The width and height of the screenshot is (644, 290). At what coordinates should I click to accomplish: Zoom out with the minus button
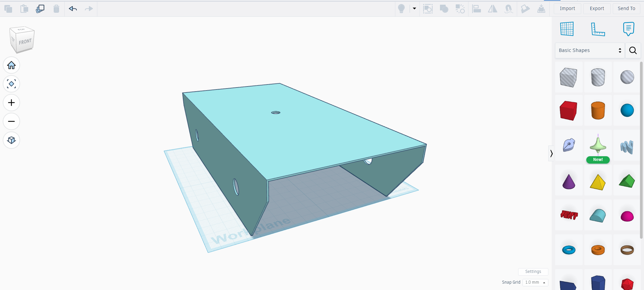(11, 121)
